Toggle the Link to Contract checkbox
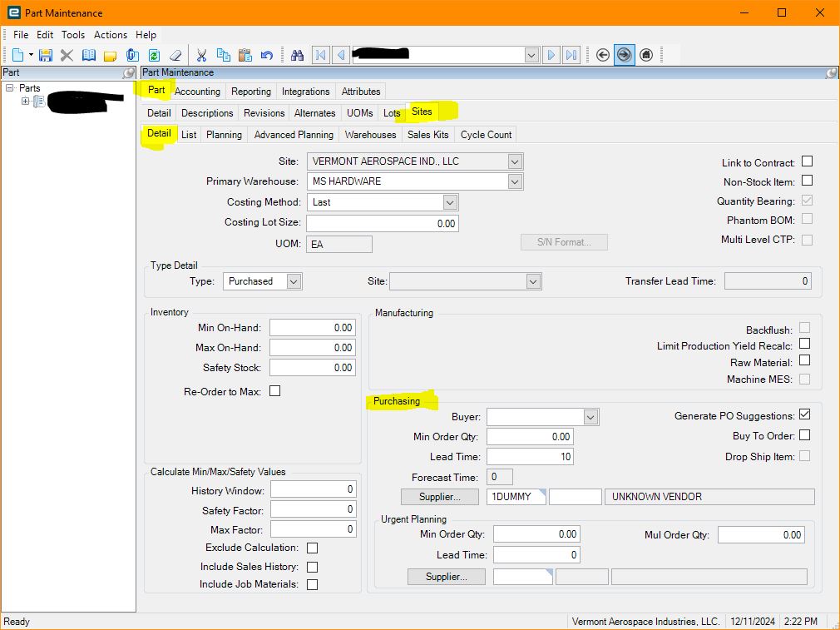The width and height of the screenshot is (840, 630). 807,161
